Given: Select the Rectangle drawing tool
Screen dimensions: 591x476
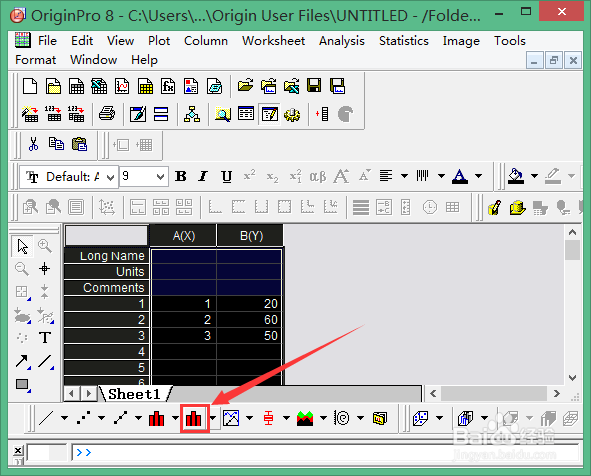Looking at the screenshot, I should point(22,385).
